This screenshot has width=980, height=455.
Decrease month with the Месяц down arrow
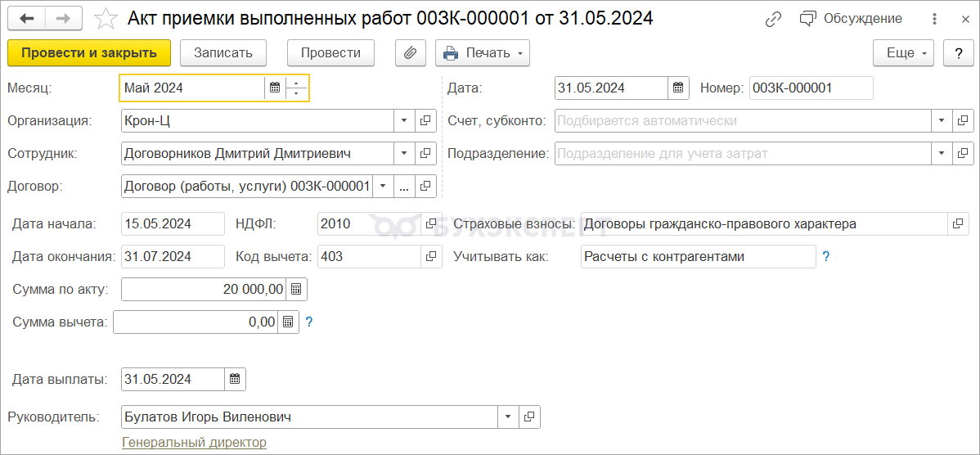296,94
